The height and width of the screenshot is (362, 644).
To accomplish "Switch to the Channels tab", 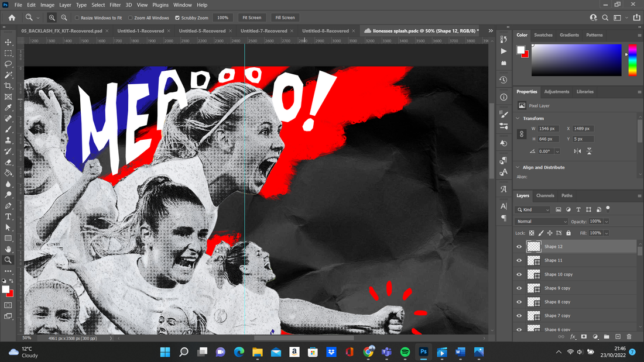I will click(545, 196).
